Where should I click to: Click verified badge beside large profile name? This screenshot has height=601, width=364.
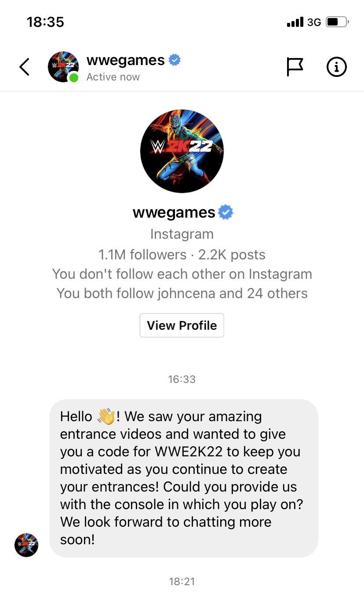tap(226, 213)
